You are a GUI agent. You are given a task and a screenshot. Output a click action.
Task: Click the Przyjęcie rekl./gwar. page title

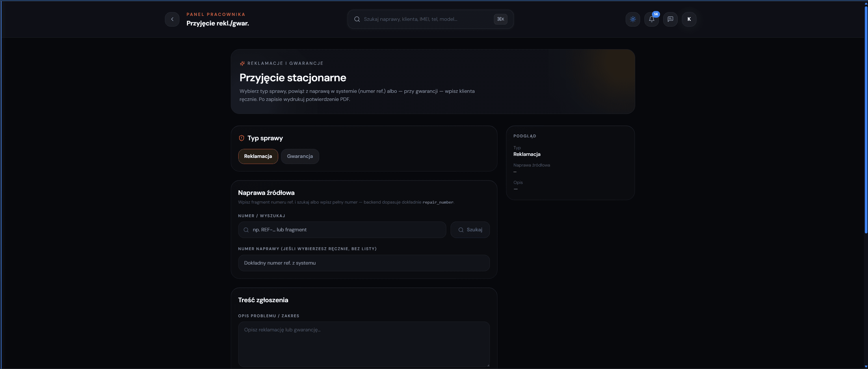(218, 23)
